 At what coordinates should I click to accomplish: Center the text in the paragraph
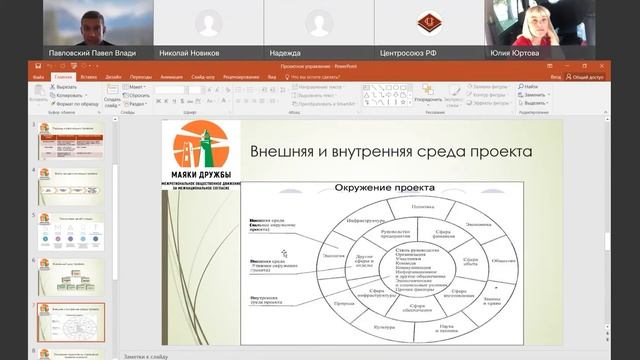(246, 101)
